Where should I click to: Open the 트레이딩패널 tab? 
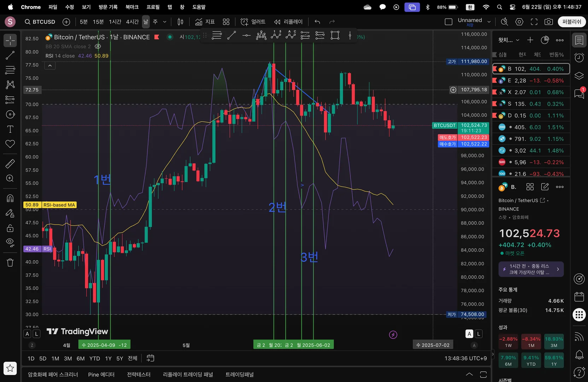click(240, 375)
